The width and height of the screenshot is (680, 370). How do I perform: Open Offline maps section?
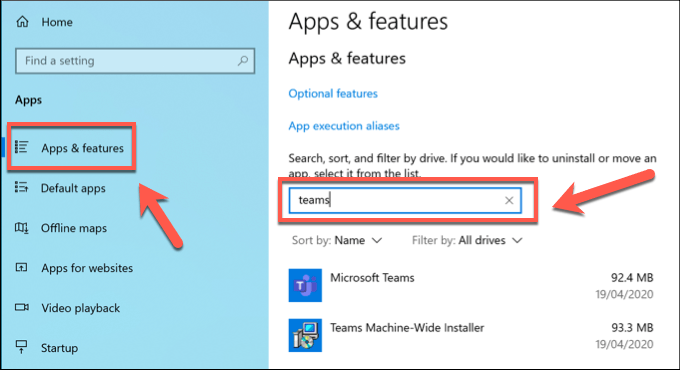coord(74,228)
